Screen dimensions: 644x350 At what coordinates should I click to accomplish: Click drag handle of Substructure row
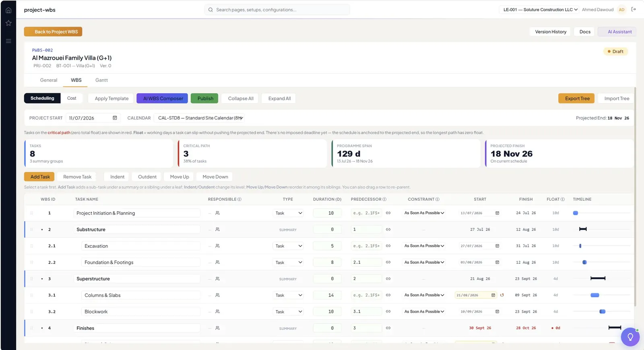coord(32,229)
